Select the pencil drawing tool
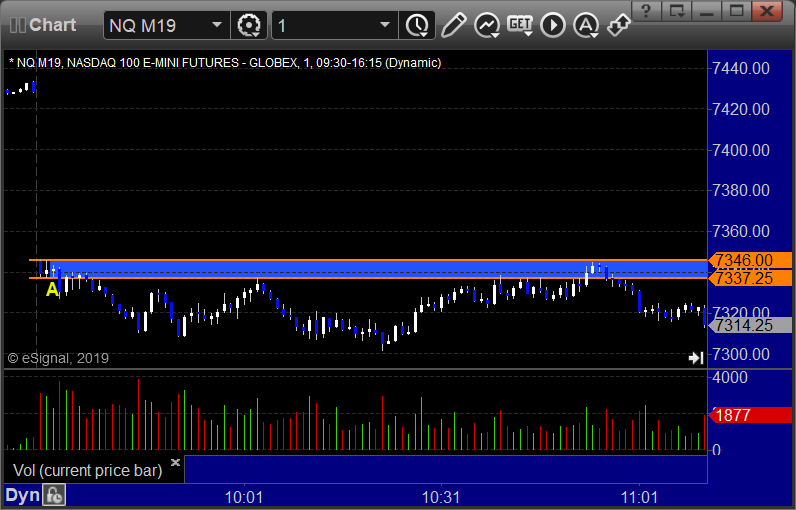This screenshot has width=796, height=510. coord(453,25)
